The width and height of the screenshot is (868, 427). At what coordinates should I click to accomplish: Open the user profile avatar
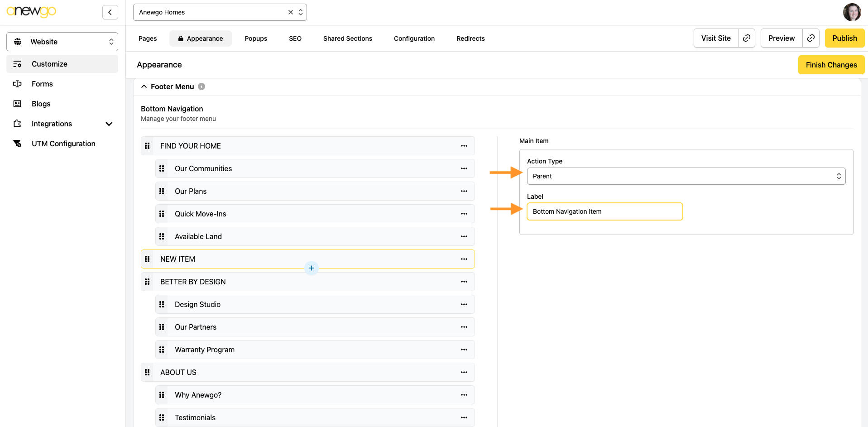852,12
